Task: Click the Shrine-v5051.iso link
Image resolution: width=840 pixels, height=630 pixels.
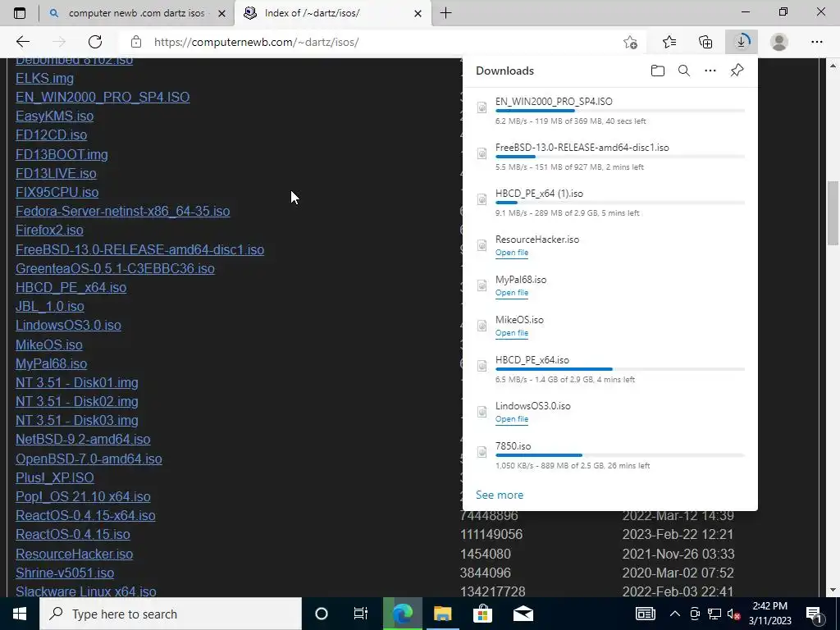Action: [65, 573]
